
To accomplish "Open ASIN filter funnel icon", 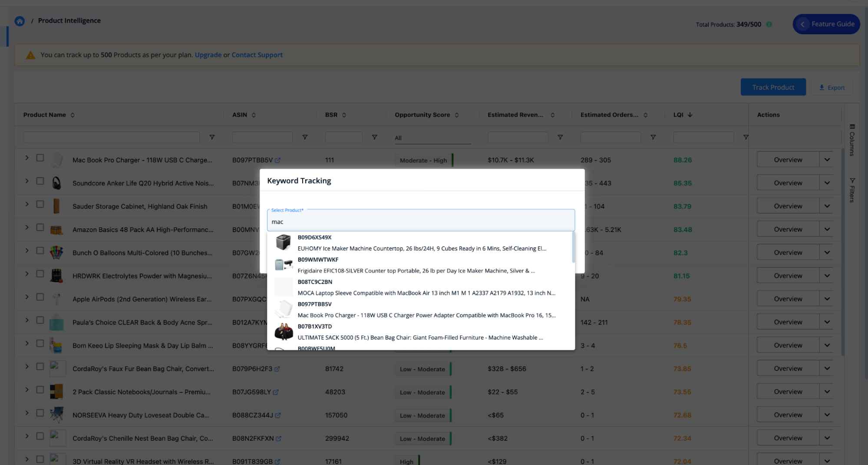I will coord(305,138).
